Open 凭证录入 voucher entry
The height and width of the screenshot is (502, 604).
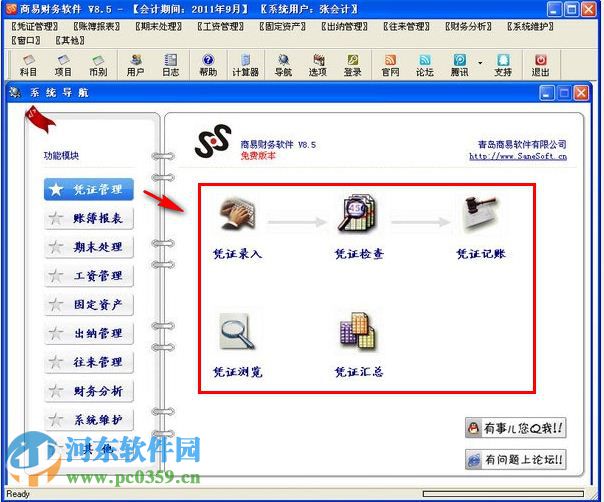(x=238, y=228)
